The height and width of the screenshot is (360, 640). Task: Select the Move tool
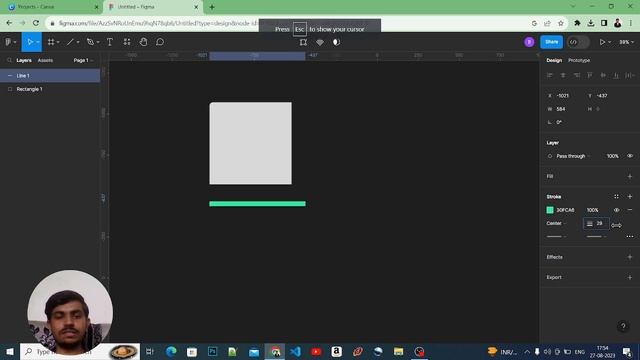30,42
